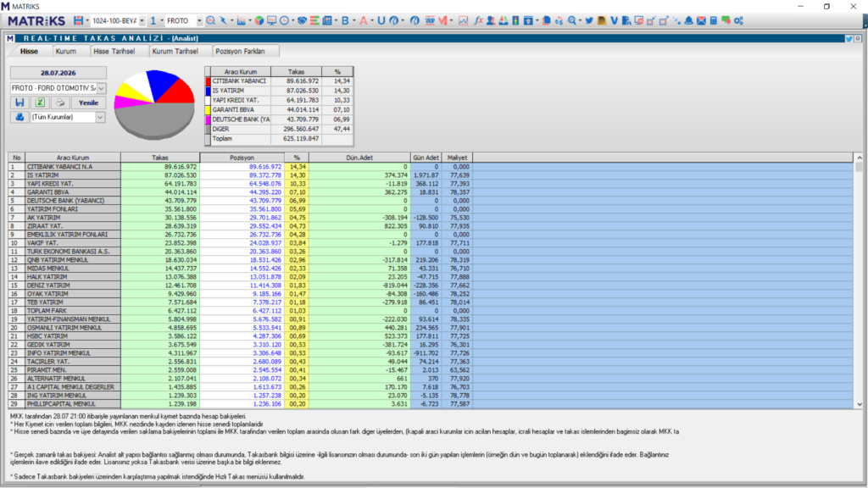Click the blue IS YATIRIM legend swatch

point(209,91)
